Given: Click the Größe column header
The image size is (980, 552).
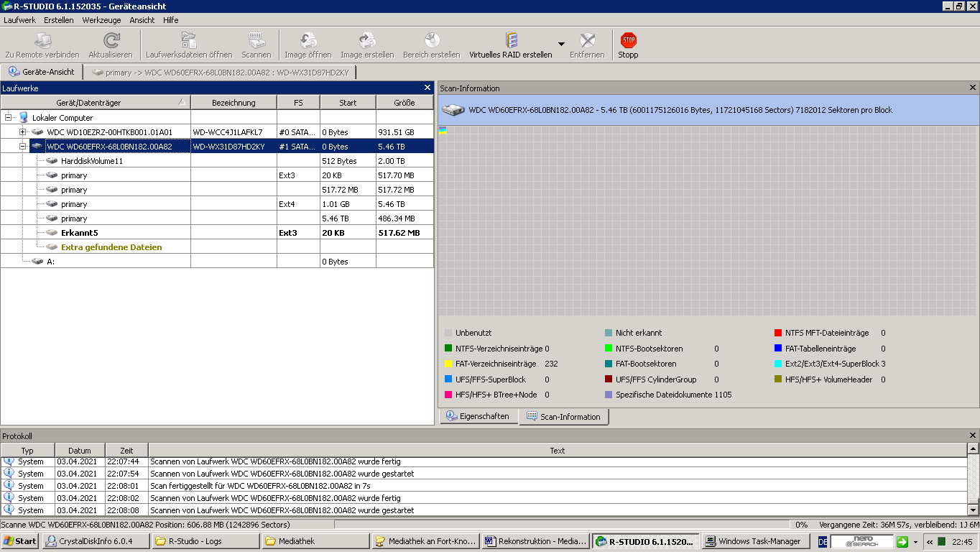Looking at the screenshot, I should tap(405, 103).
